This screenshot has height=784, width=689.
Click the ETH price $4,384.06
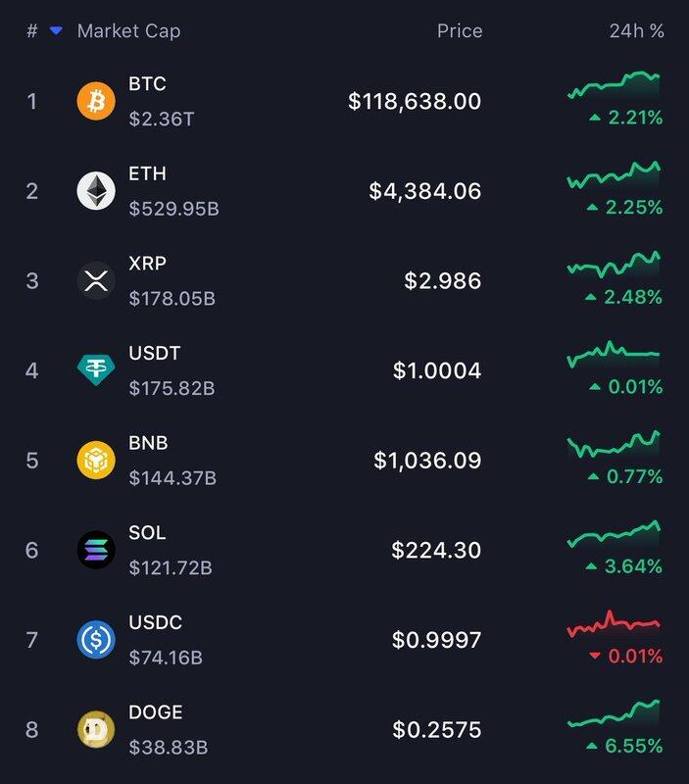(425, 191)
